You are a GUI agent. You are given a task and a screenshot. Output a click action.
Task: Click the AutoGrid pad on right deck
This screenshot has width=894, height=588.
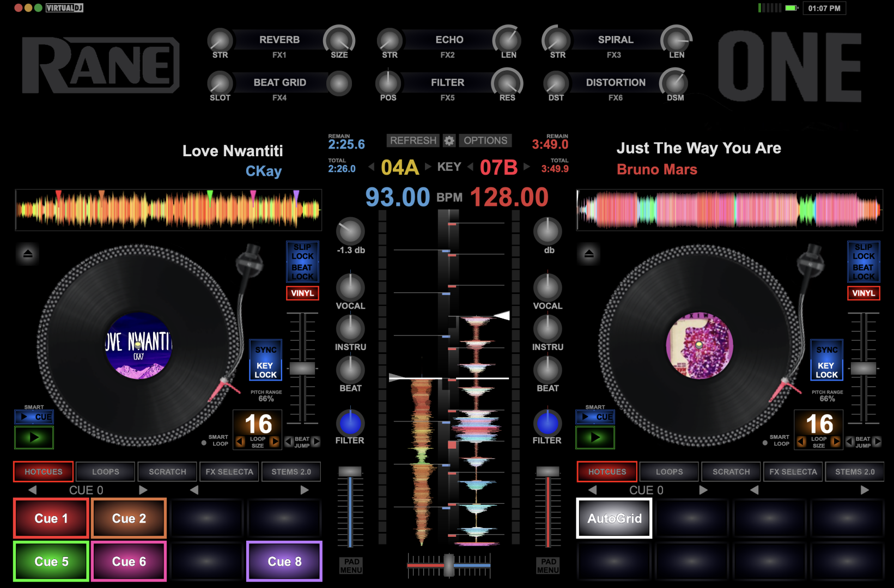(615, 518)
